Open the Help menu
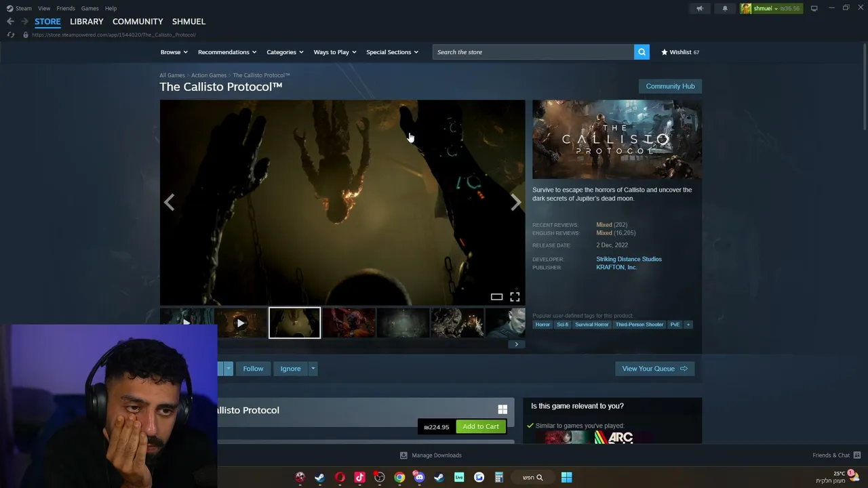This screenshot has height=488, width=868. 111,8
